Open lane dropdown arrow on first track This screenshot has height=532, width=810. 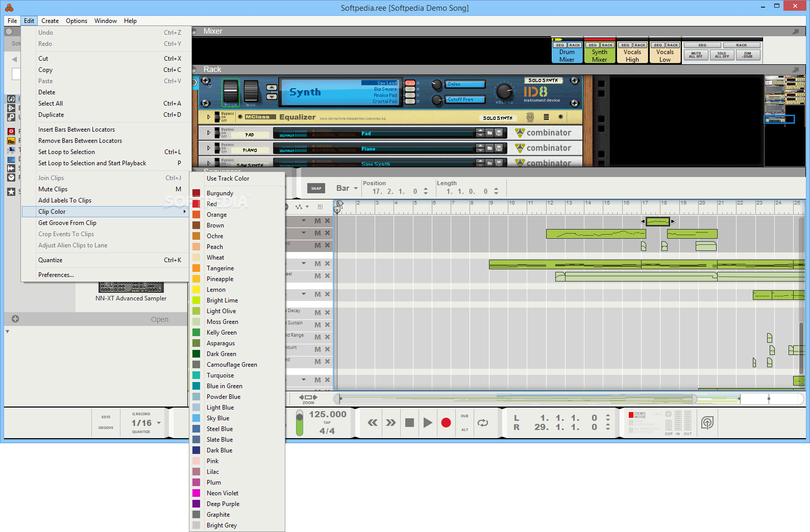(x=304, y=221)
